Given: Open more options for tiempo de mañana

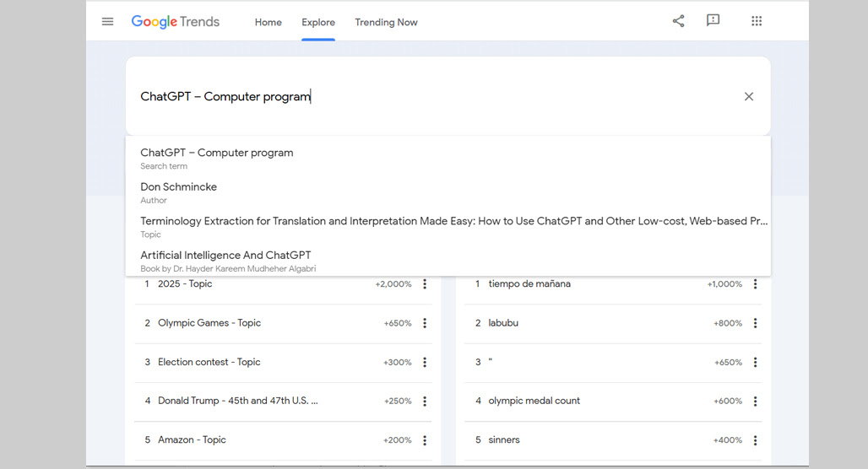Looking at the screenshot, I should point(755,283).
